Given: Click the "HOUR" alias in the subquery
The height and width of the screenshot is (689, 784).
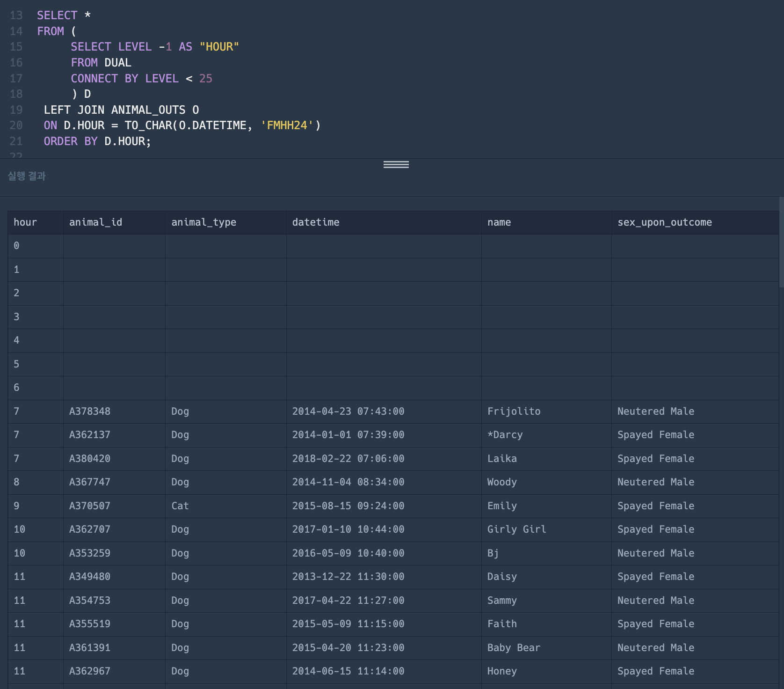Looking at the screenshot, I should click(219, 47).
